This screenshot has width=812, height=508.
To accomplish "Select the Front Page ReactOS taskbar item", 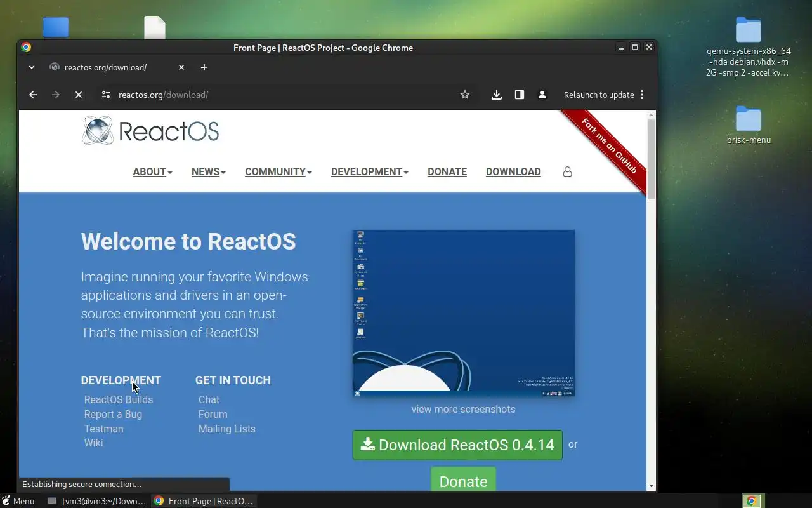I will click(x=204, y=501).
